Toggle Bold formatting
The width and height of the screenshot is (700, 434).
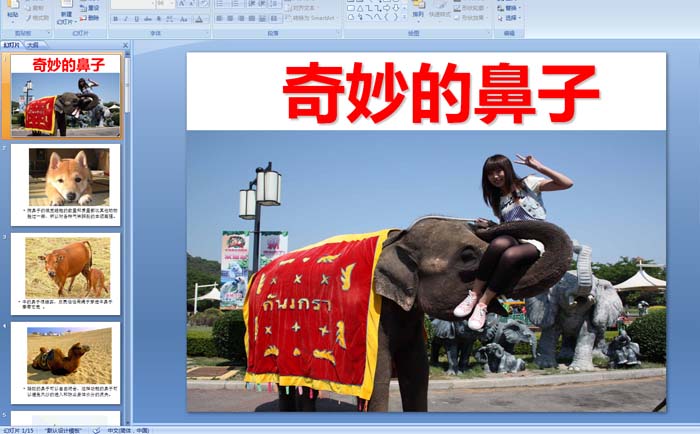[116, 19]
